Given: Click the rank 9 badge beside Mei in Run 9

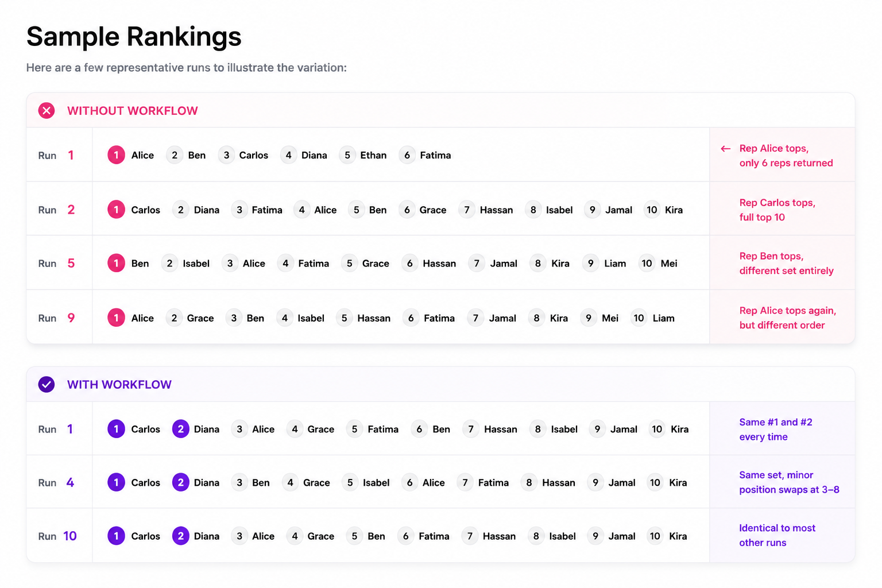Looking at the screenshot, I should click(589, 318).
